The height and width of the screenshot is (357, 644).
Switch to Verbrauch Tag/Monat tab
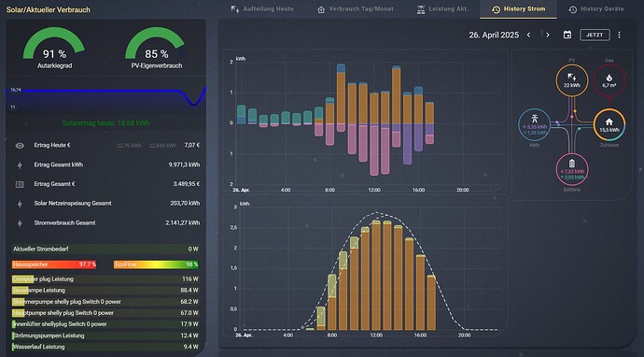click(x=356, y=9)
